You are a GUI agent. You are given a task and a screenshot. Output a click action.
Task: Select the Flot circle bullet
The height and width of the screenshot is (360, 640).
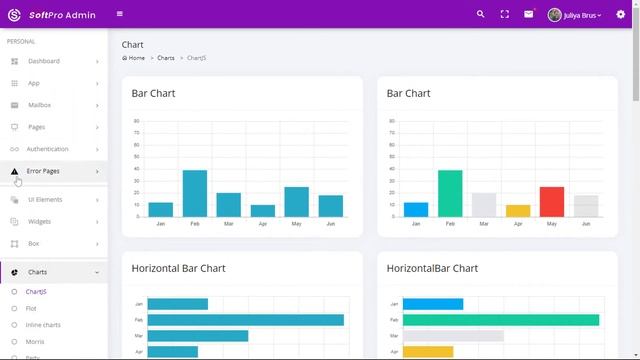pos(14,309)
